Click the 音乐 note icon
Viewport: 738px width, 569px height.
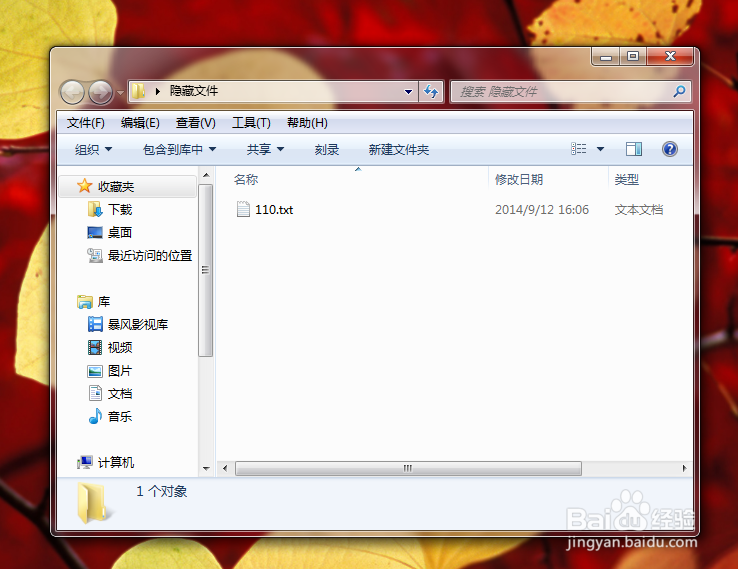pos(95,416)
